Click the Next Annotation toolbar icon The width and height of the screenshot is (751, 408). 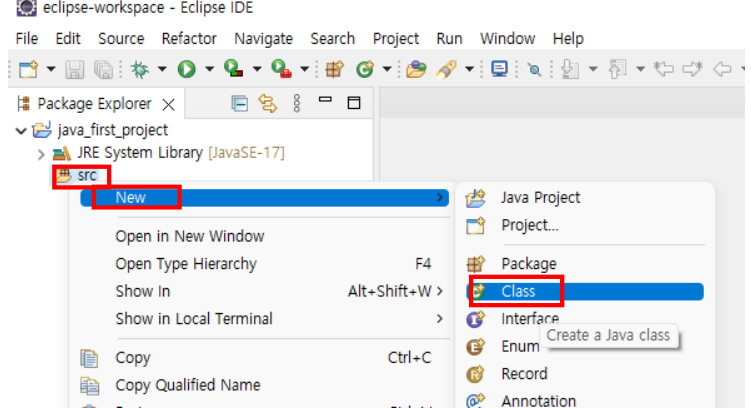(x=570, y=69)
